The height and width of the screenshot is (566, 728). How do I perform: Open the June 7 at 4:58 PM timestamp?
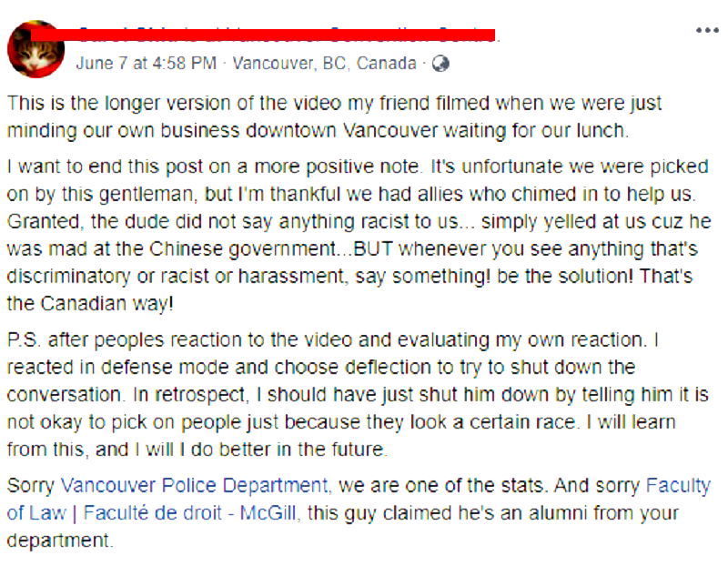147,64
